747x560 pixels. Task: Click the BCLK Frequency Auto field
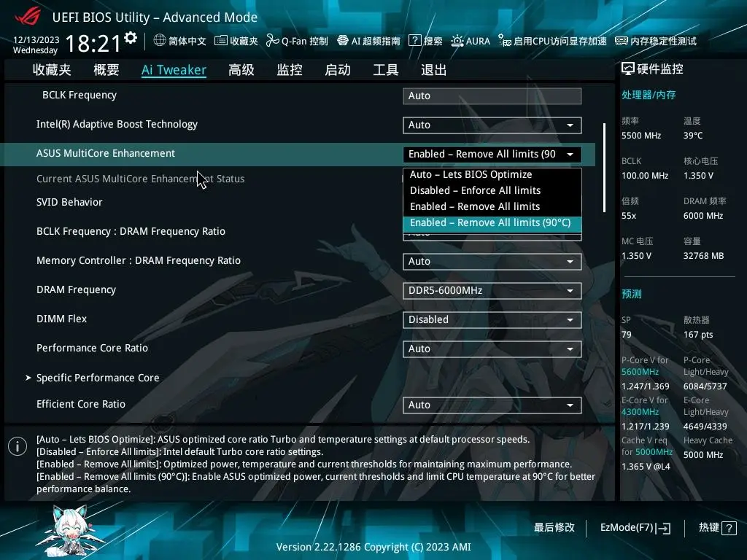492,96
